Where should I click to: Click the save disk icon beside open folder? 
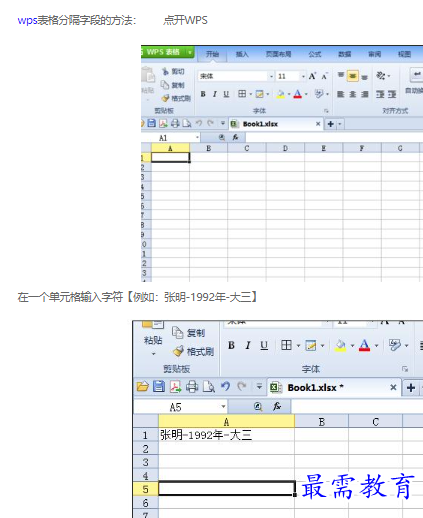[159, 387]
